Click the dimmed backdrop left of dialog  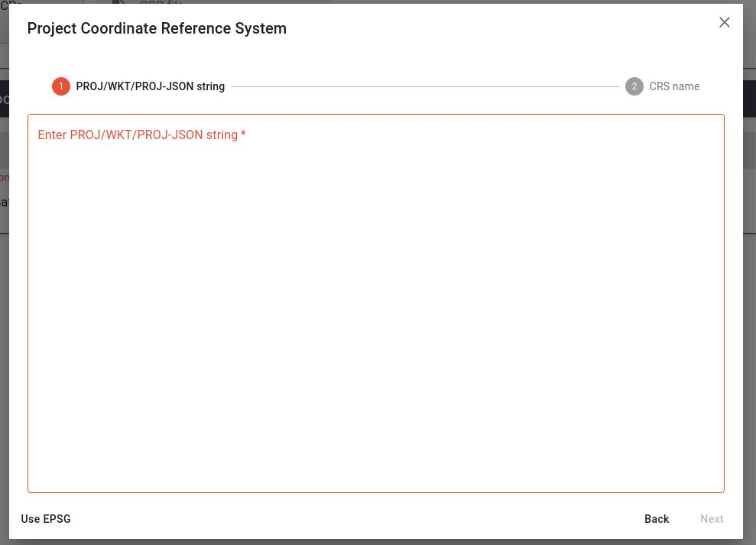[x=4, y=344]
